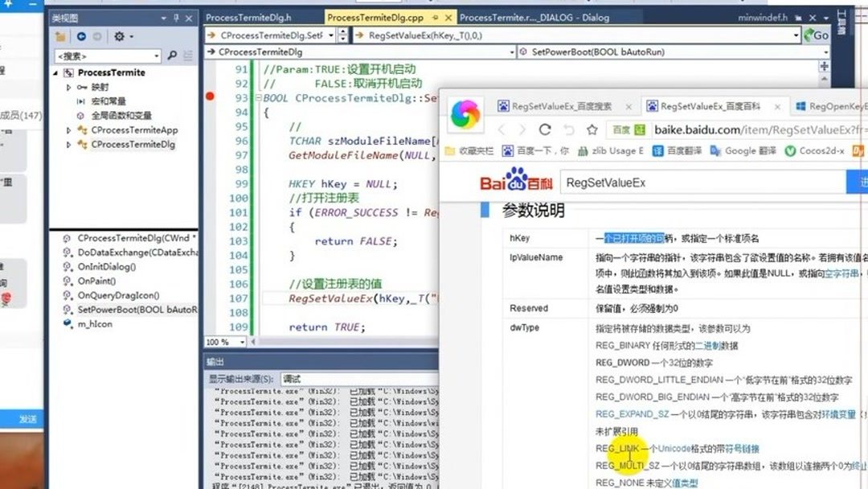This screenshot has height=489, width=868.
Task: Click the back navigation arrow in Class View
Action: (81, 36)
